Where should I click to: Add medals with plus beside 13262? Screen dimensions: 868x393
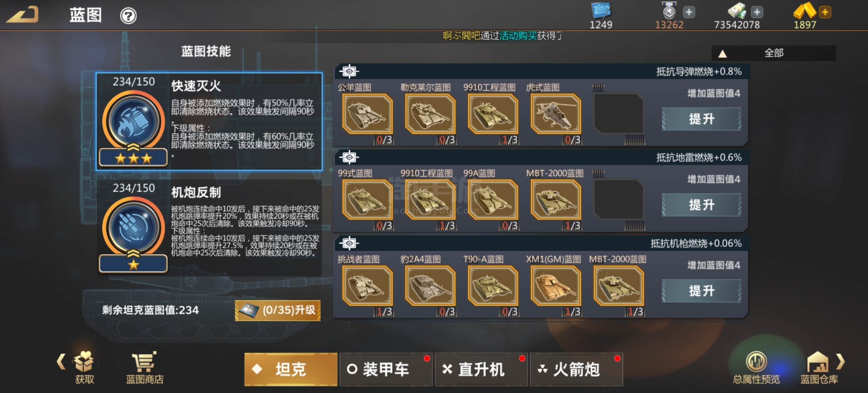click(689, 12)
